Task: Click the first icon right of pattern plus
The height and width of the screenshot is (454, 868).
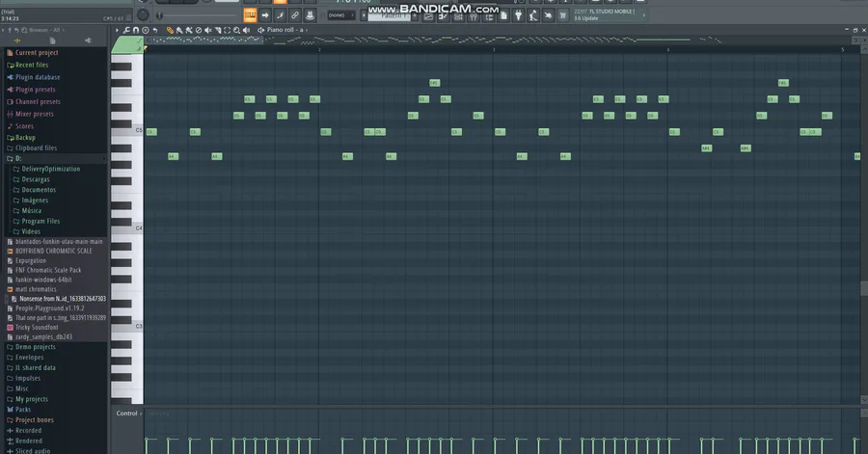Action: pyautogui.click(x=428, y=16)
